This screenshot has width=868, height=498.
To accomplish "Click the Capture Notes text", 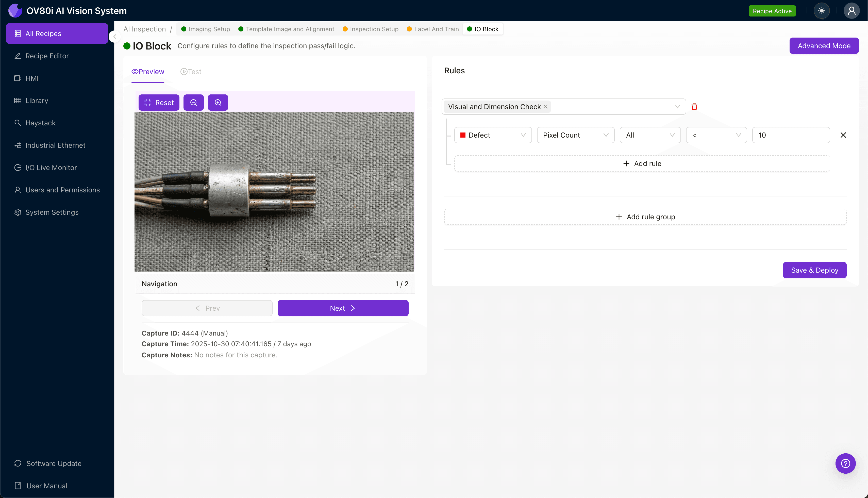I will (209, 355).
